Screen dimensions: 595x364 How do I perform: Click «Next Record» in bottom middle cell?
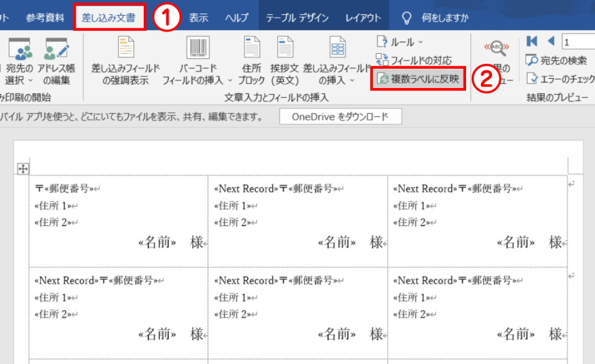[x=246, y=280]
